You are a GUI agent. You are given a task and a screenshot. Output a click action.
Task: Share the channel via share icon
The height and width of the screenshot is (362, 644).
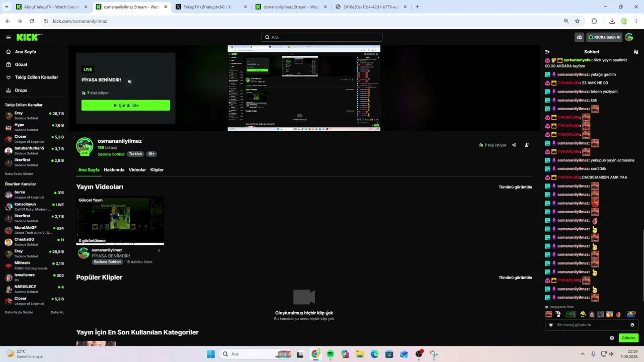point(514,145)
